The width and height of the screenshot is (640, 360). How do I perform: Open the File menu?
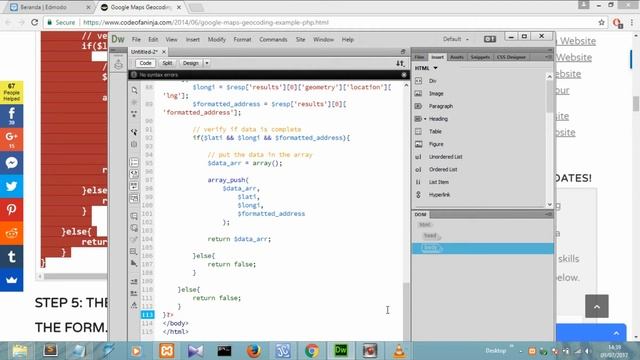[136, 40]
